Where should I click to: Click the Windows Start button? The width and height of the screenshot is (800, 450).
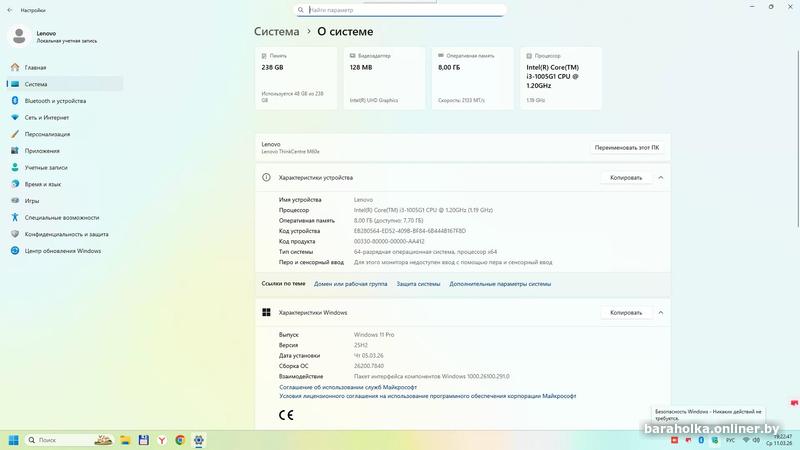click(x=14, y=440)
